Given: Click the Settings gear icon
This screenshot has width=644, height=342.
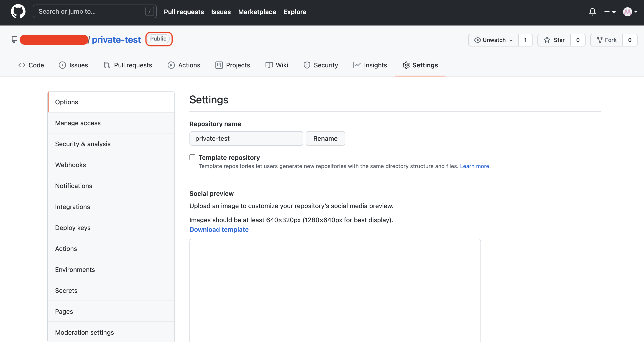Looking at the screenshot, I should tap(406, 65).
